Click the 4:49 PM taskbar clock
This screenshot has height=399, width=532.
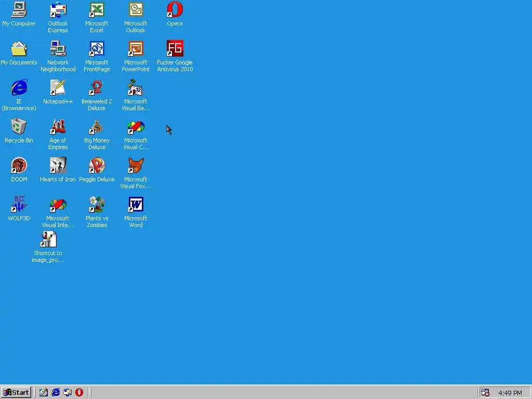(x=510, y=393)
